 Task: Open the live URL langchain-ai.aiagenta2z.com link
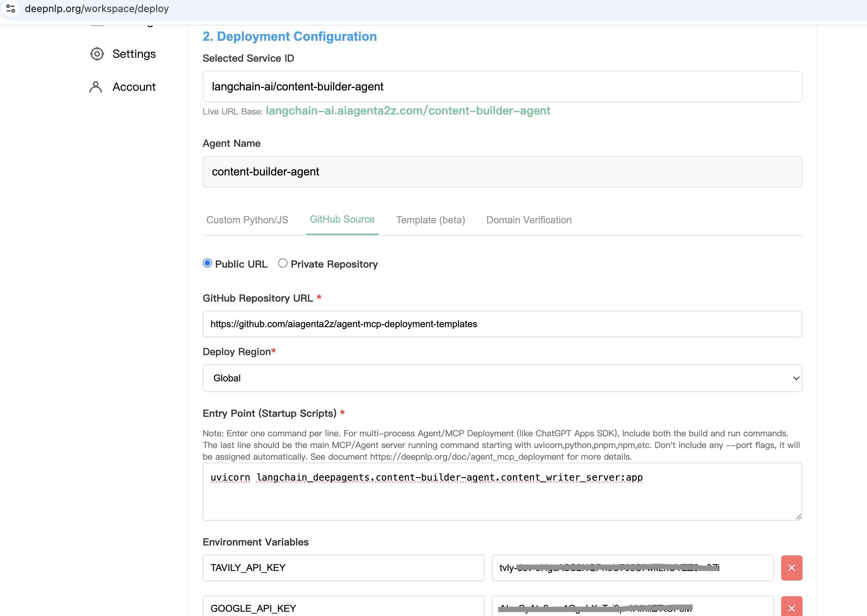tap(408, 111)
